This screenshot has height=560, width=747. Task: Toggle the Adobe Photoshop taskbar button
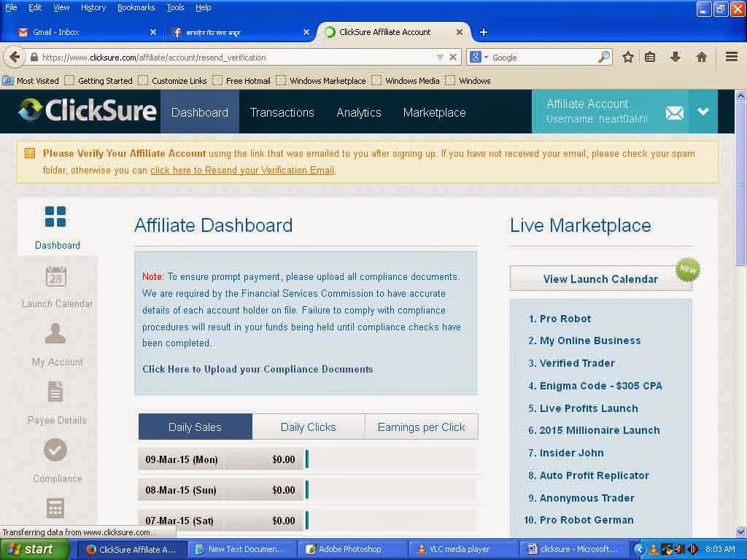[352, 549]
